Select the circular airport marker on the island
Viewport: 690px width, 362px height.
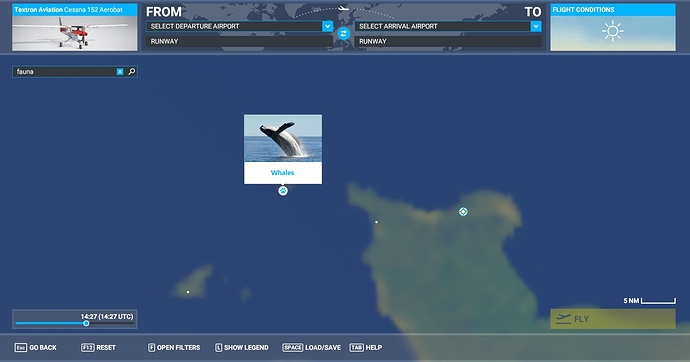click(x=463, y=212)
